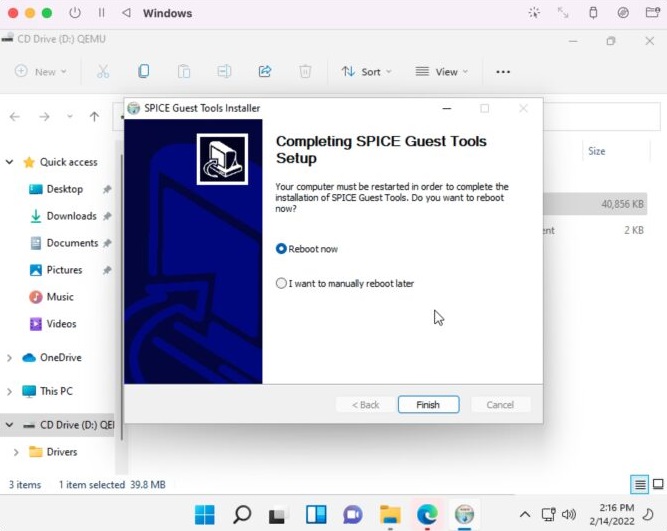Viewport: 667px width, 531px height.
Task: Open Chat app on taskbar
Action: point(353,514)
